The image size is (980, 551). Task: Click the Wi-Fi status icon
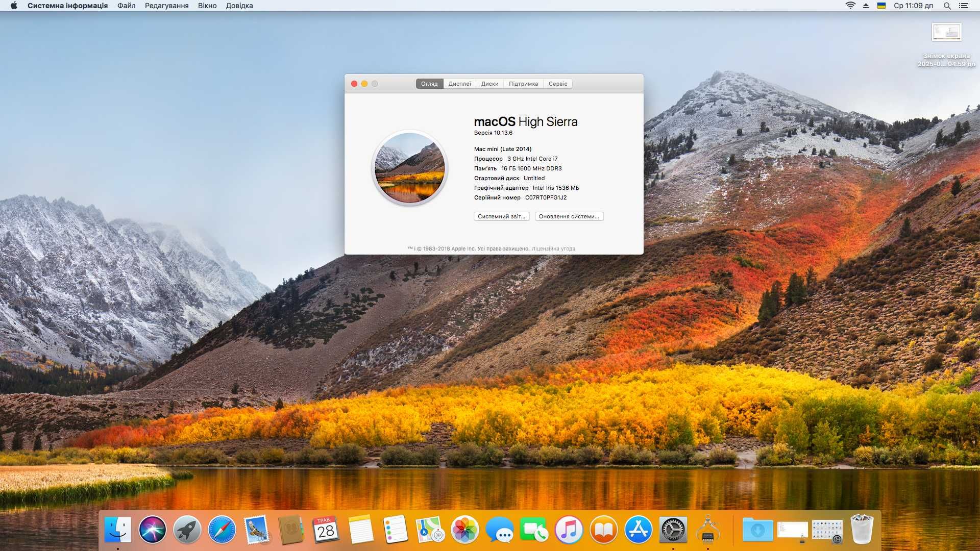(850, 6)
